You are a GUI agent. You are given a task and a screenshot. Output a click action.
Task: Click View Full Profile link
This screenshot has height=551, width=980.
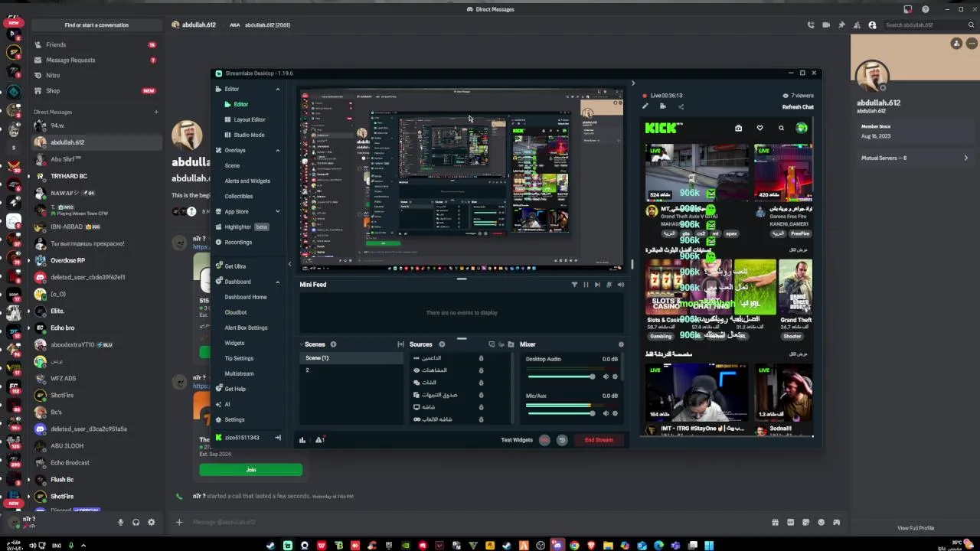coord(916,528)
